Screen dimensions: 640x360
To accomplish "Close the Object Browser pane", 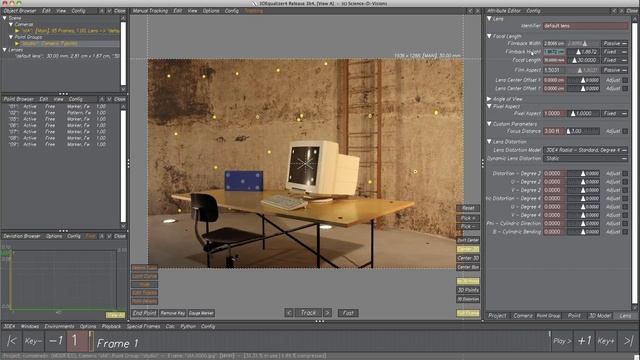I will coord(120,11).
